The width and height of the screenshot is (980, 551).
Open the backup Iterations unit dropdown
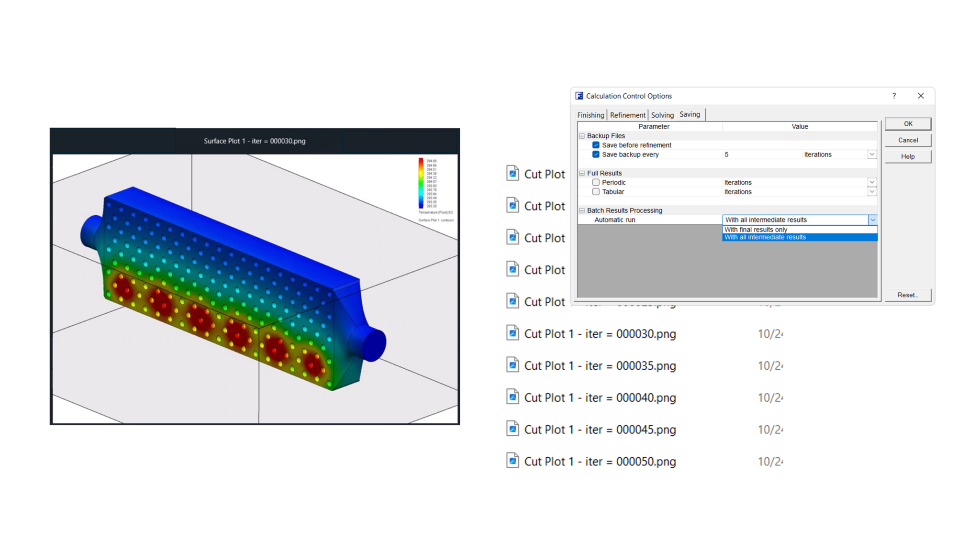872,154
